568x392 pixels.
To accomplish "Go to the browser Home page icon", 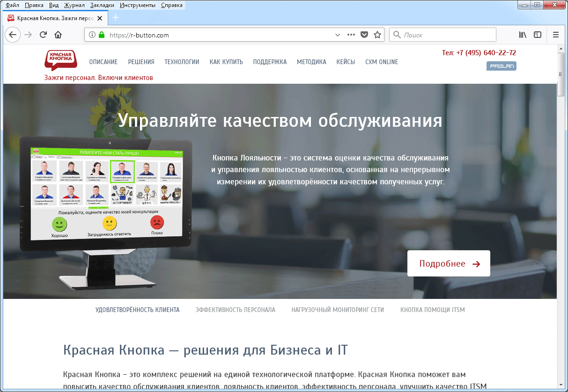I will [x=58, y=35].
